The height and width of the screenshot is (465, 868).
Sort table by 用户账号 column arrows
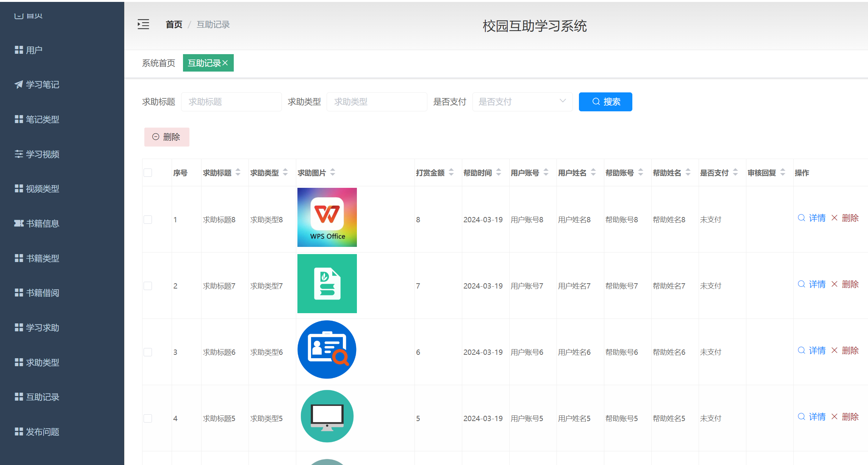[x=546, y=172]
